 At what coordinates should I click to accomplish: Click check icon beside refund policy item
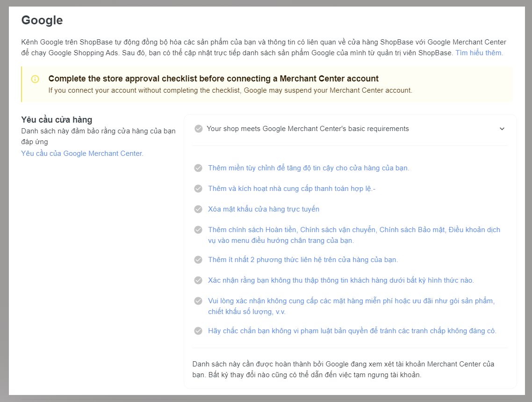pyautogui.click(x=198, y=230)
